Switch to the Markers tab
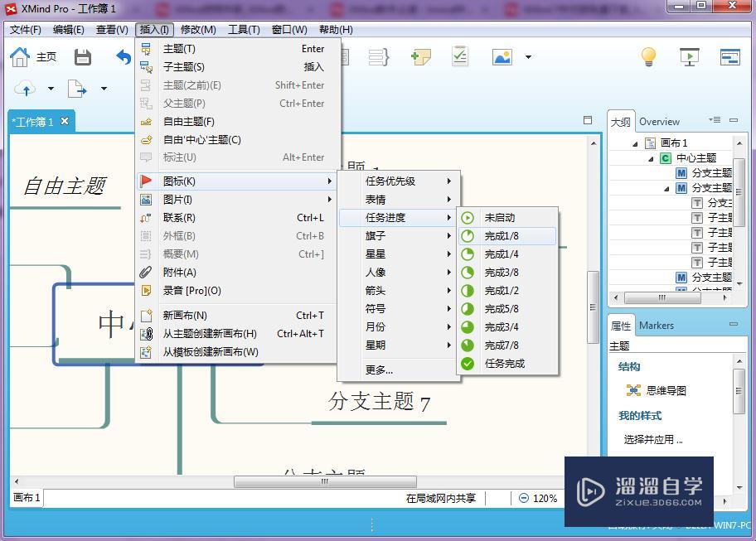 (657, 326)
